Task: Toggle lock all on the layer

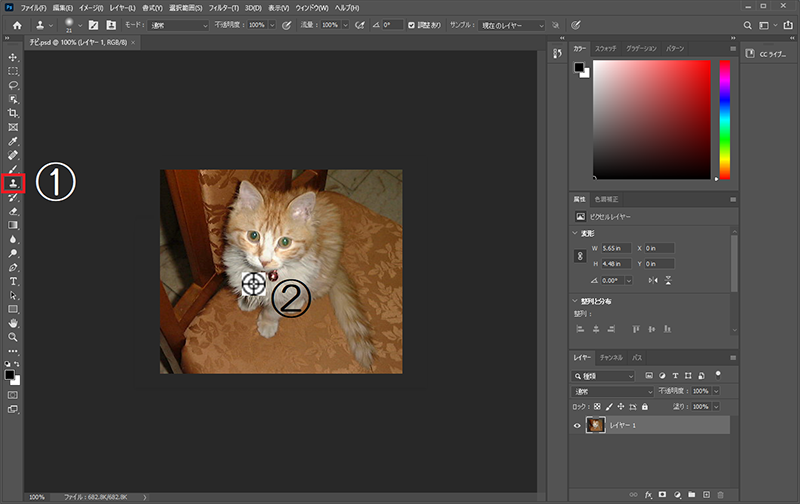Action: click(644, 407)
